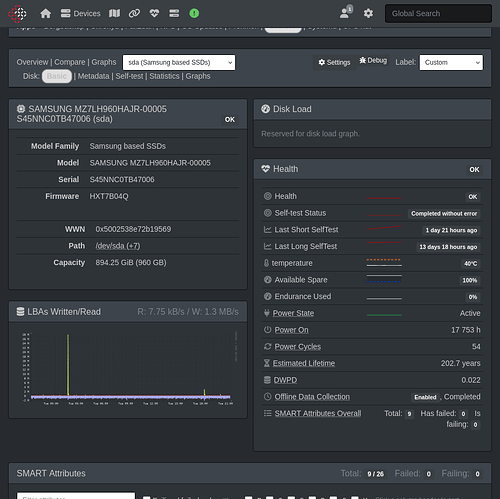Click clock icon by Offline Data Collection
This screenshot has width=500, height=499.
[x=267, y=397]
